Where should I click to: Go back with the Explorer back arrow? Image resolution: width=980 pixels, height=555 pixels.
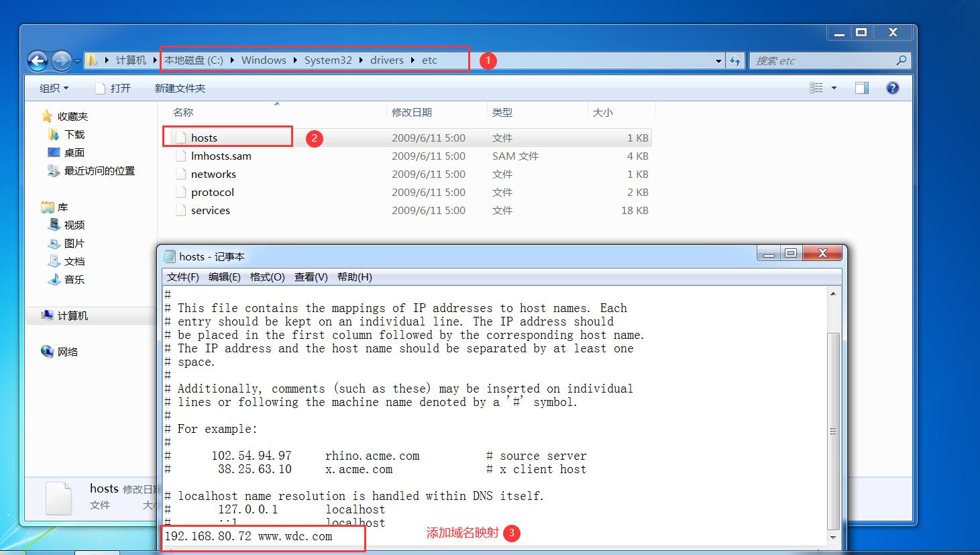38,61
